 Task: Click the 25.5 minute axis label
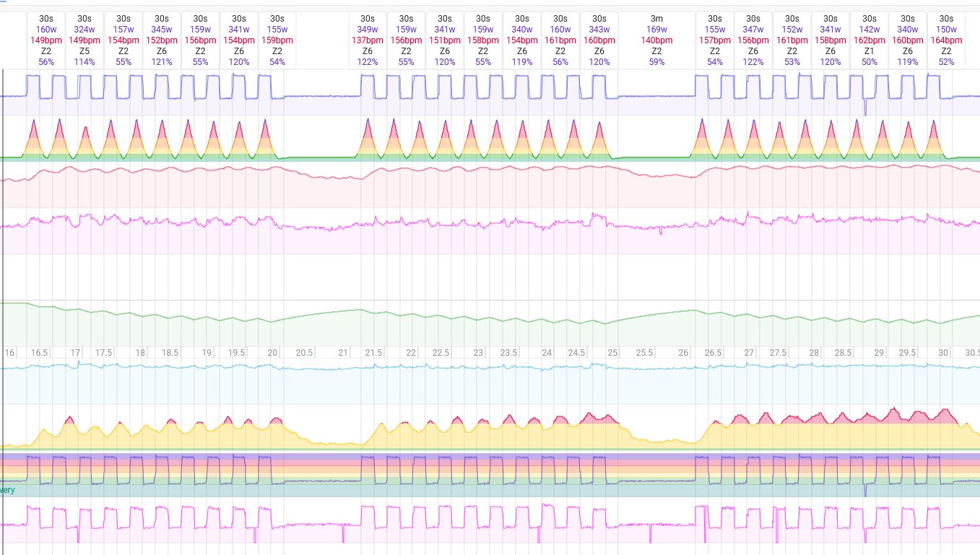(x=644, y=353)
